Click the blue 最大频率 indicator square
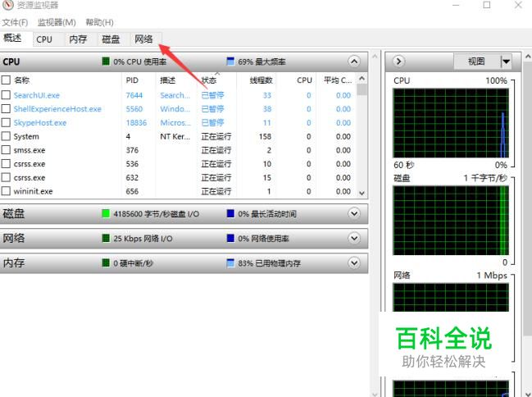 click(x=230, y=62)
